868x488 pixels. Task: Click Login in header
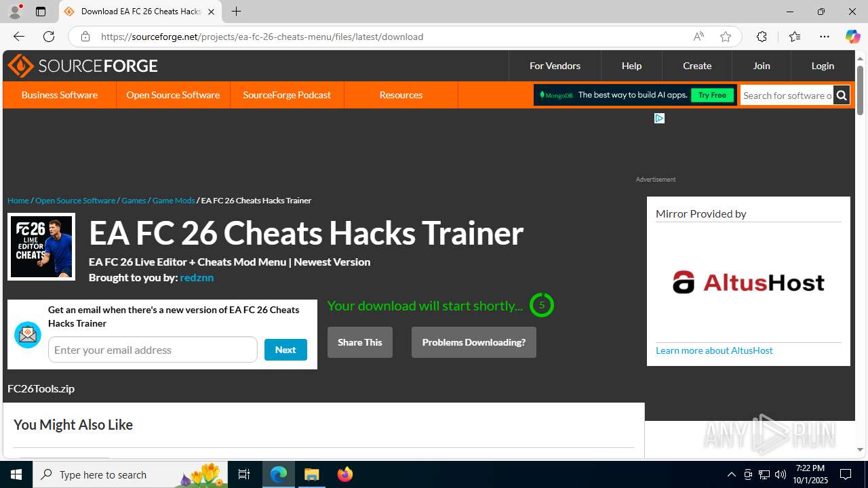(823, 66)
